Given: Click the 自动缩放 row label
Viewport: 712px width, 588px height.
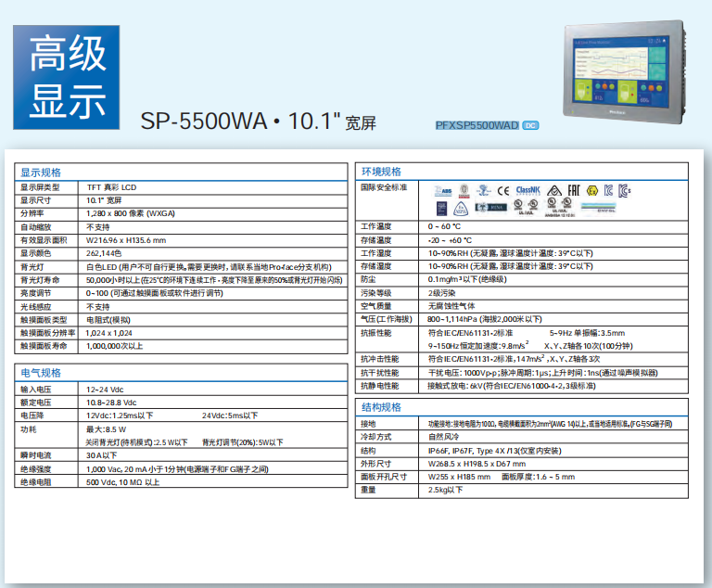Looking at the screenshot, I should click(x=35, y=227).
